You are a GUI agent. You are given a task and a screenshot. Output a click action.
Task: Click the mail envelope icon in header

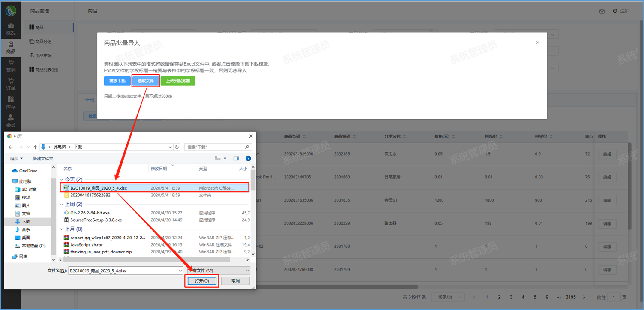pyautogui.click(x=602, y=11)
